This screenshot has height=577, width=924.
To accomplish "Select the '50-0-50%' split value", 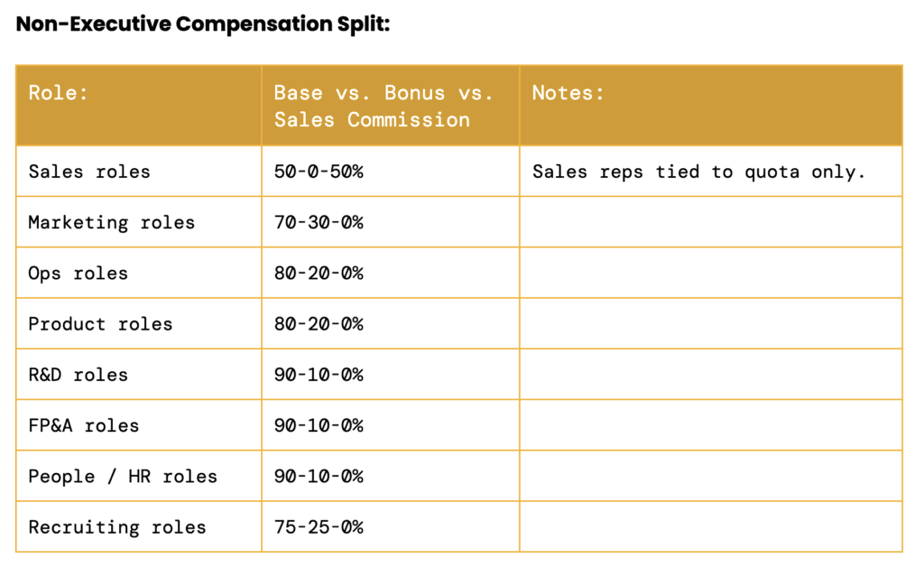I will tap(319, 172).
